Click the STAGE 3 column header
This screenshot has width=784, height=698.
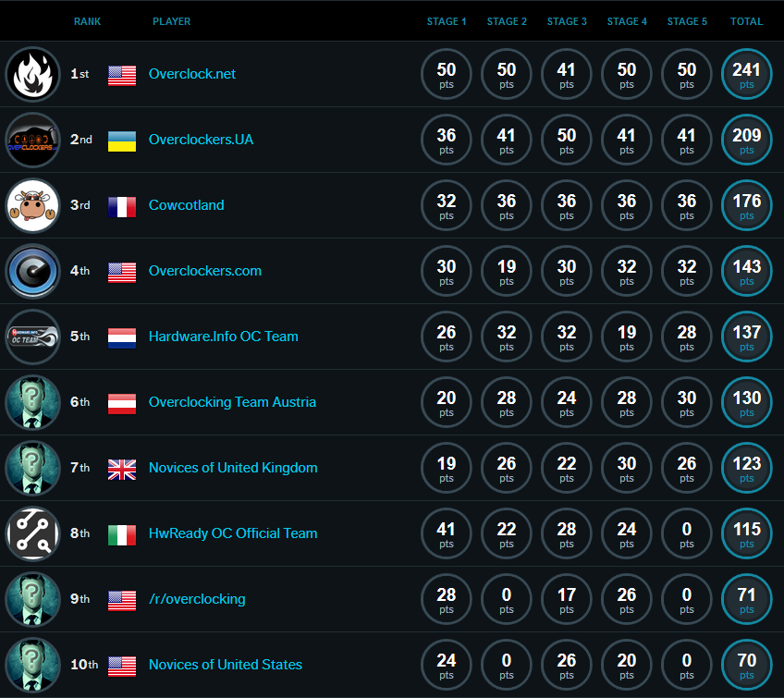point(567,21)
